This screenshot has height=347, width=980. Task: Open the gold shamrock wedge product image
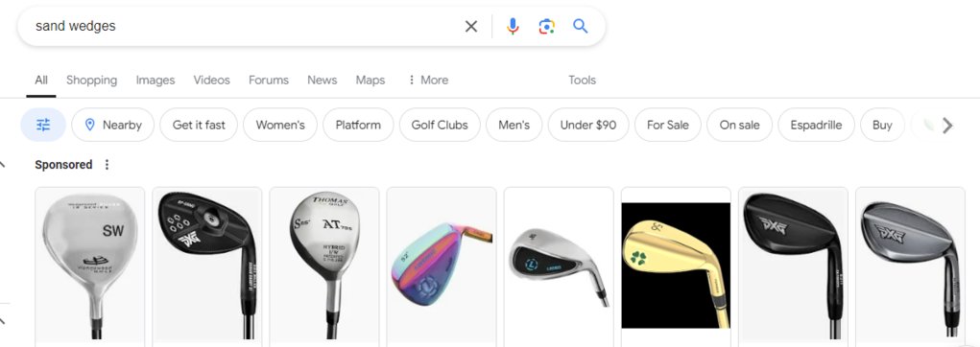click(x=676, y=266)
